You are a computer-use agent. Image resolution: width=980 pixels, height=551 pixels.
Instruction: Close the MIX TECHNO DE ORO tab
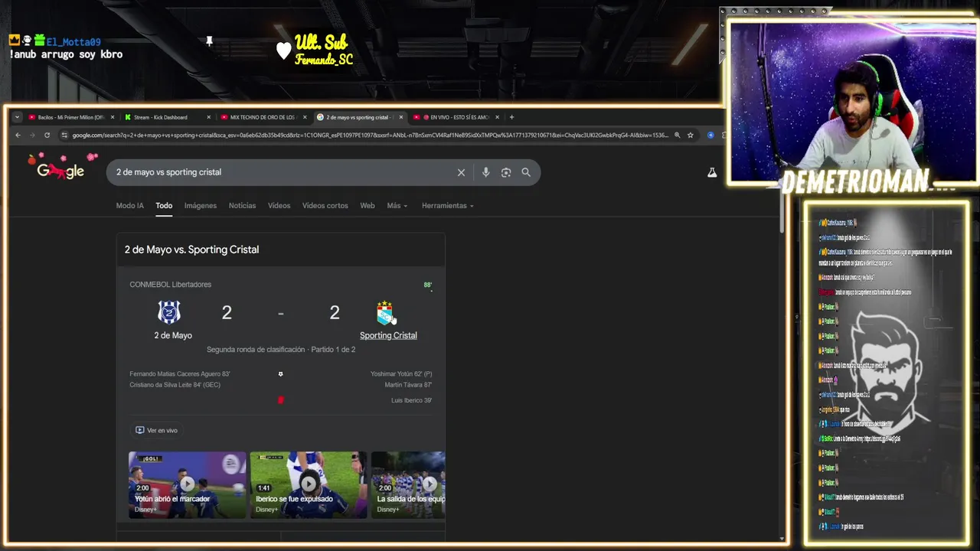[305, 117]
